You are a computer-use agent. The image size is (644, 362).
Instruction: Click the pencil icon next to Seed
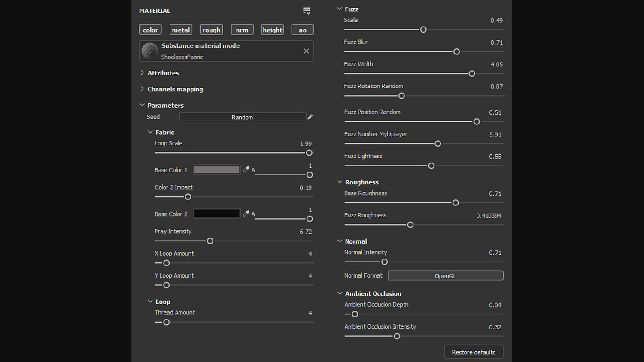(x=310, y=117)
